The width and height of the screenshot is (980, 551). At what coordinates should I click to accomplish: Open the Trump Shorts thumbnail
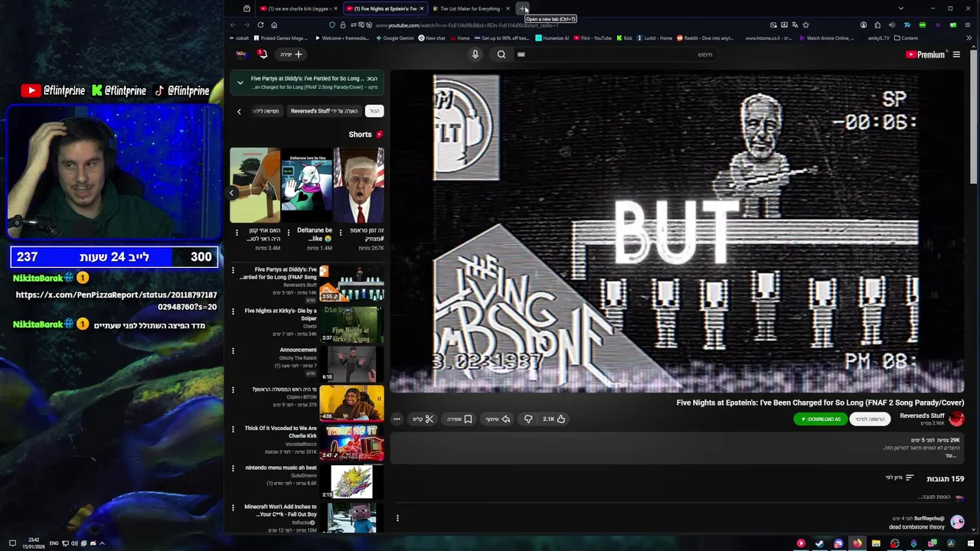359,185
